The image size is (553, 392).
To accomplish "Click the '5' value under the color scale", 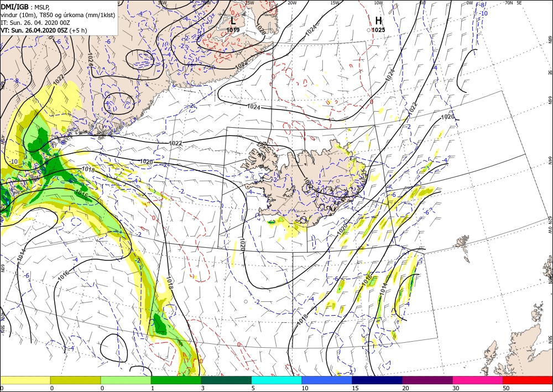I will (x=253, y=388).
